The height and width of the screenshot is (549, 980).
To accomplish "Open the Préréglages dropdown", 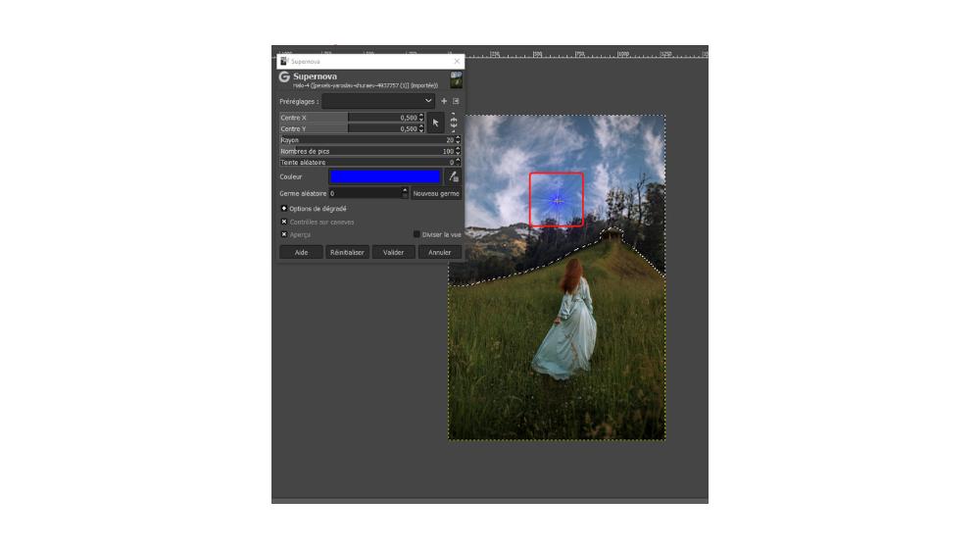I will coord(378,101).
